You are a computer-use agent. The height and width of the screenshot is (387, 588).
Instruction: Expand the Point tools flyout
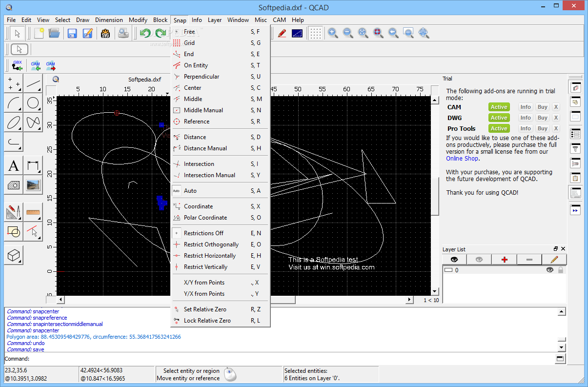14,83
